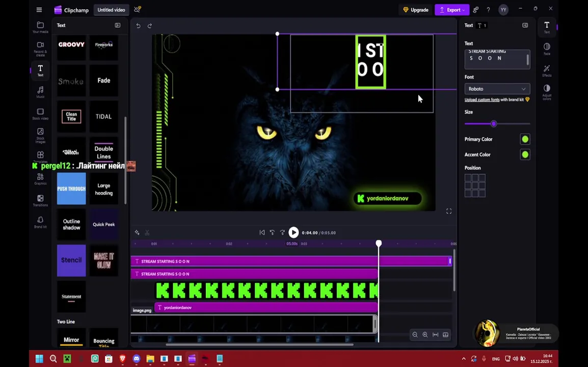Image resolution: width=588 pixels, height=367 pixels.
Task: Open Transitions sidebar tab
Action: click(x=40, y=200)
